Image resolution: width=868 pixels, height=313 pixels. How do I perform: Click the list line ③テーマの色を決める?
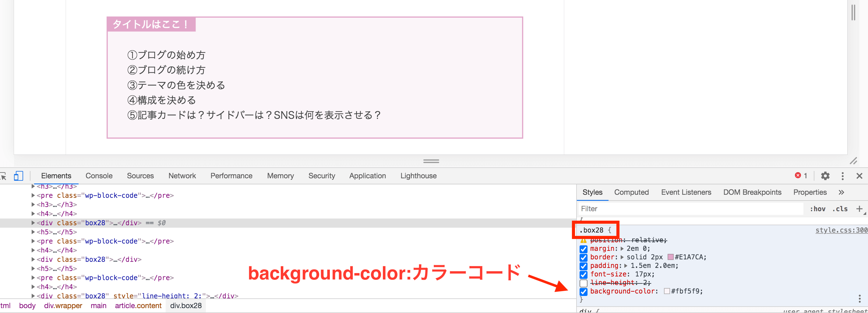[176, 85]
